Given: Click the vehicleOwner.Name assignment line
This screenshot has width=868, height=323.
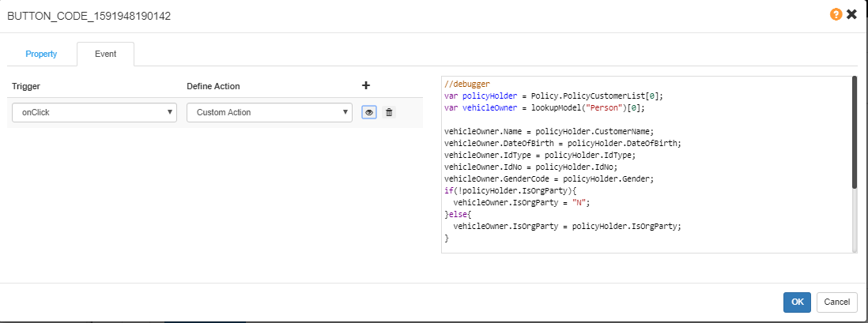Looking at the screenshot, I should point(560,131).
